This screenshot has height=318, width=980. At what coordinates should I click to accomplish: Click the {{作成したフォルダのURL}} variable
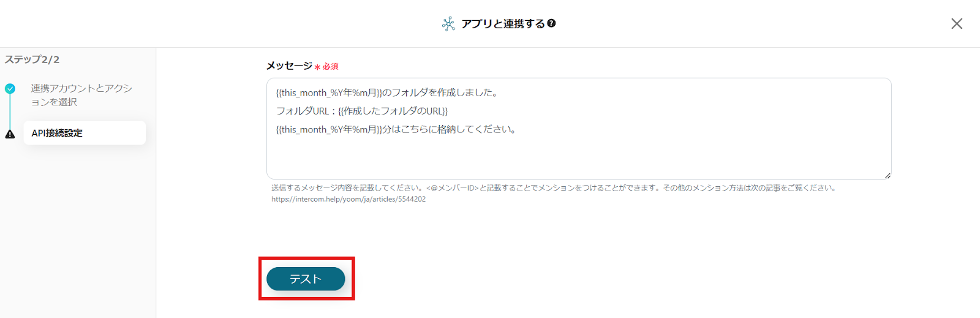click(x=393, y=111)
